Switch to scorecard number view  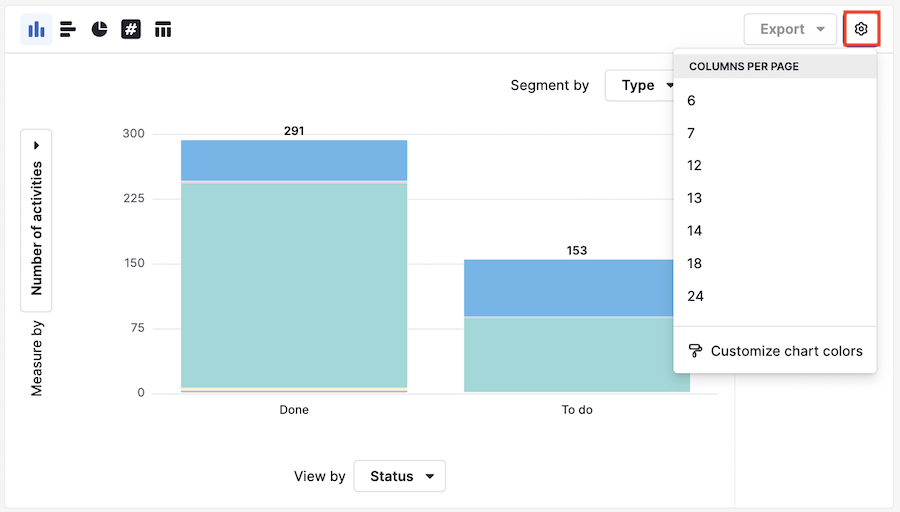[x=131, y=29]
